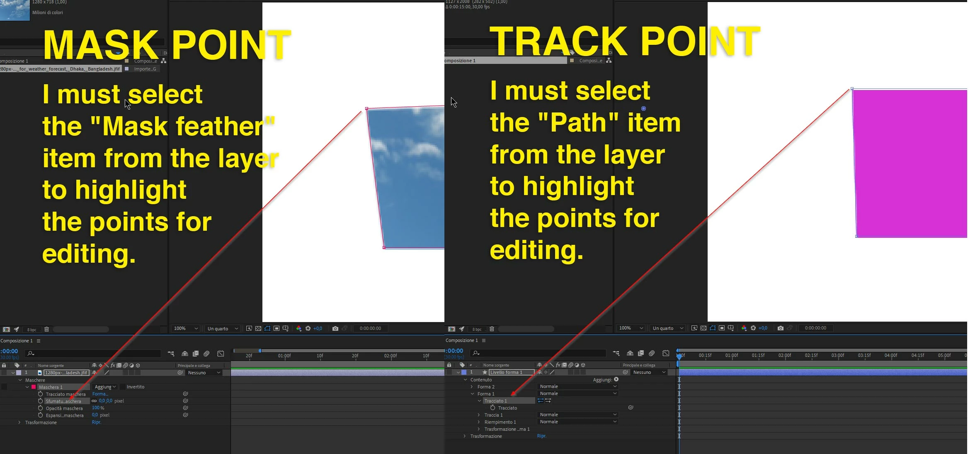Open Un quarto resolution dropdown in left viewer
This screenshot has height=454, width=980.
(223, 328)
